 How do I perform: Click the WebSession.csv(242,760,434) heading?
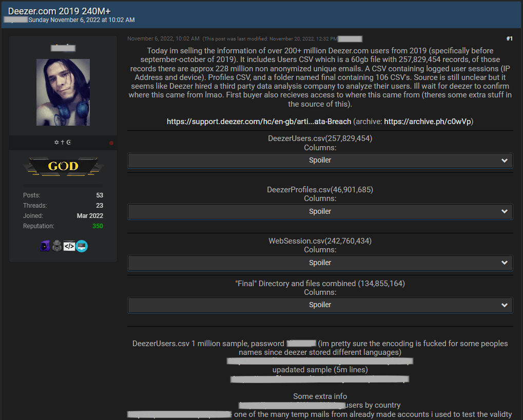[x=320, y=241]
